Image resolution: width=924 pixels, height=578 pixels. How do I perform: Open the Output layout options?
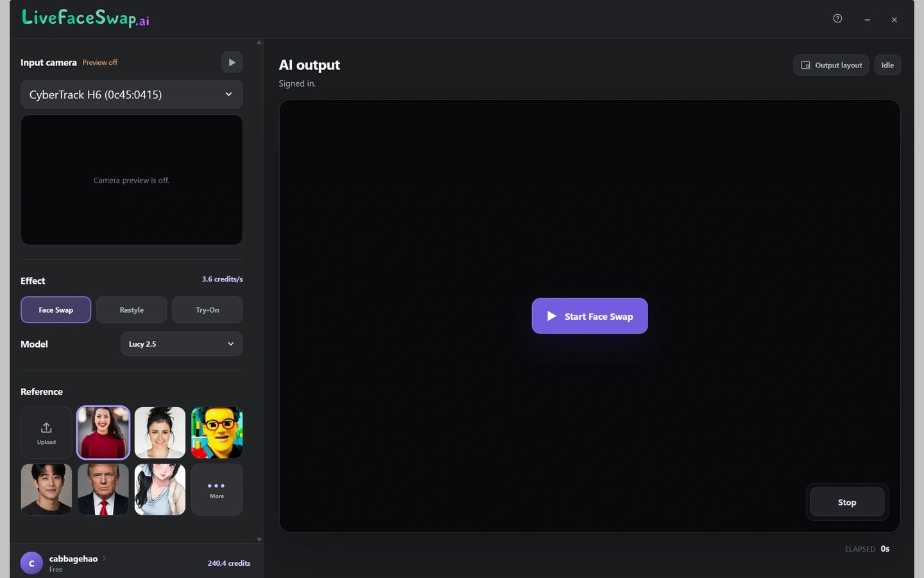831,65
